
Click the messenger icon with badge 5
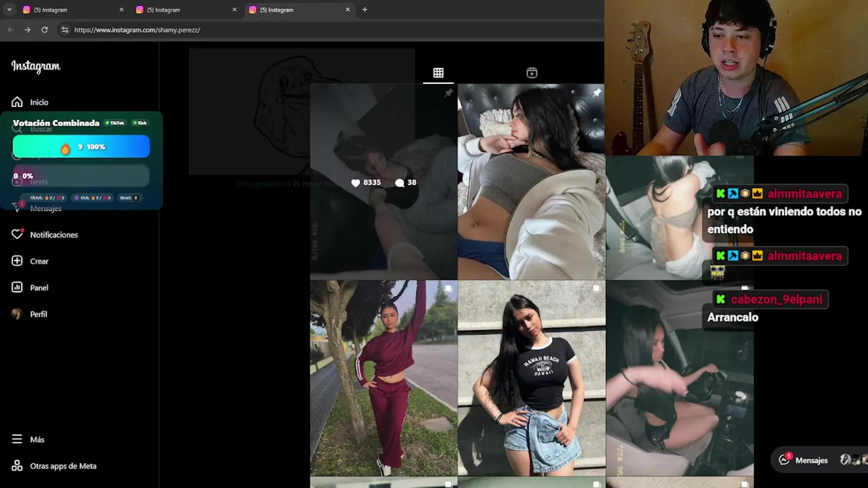[785, 460]
